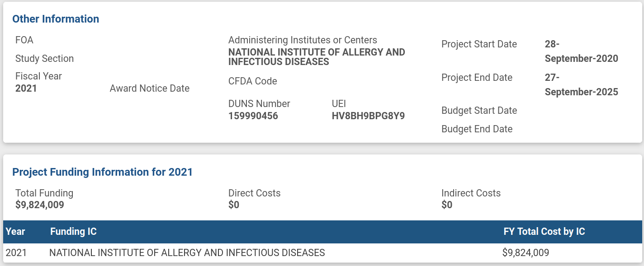The width and height of the screenshot is (644, 266).
Task: Click the Year column header
Action: tap(15, 232)
